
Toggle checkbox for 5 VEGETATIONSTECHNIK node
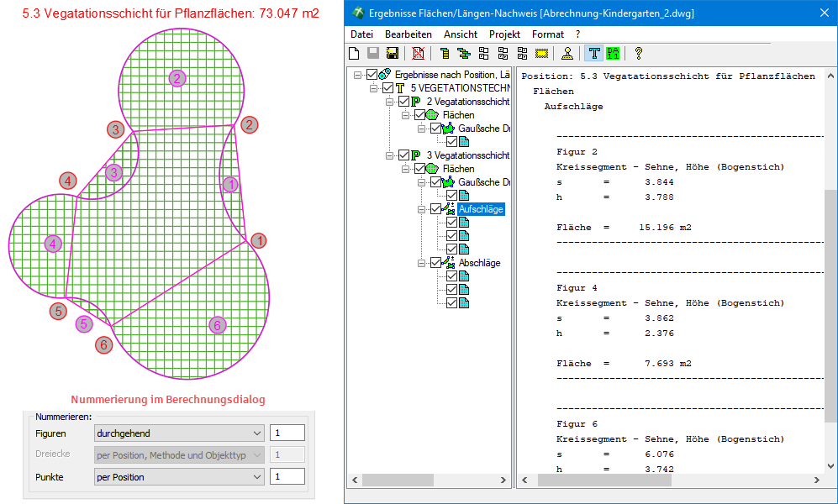coord(387,88)
